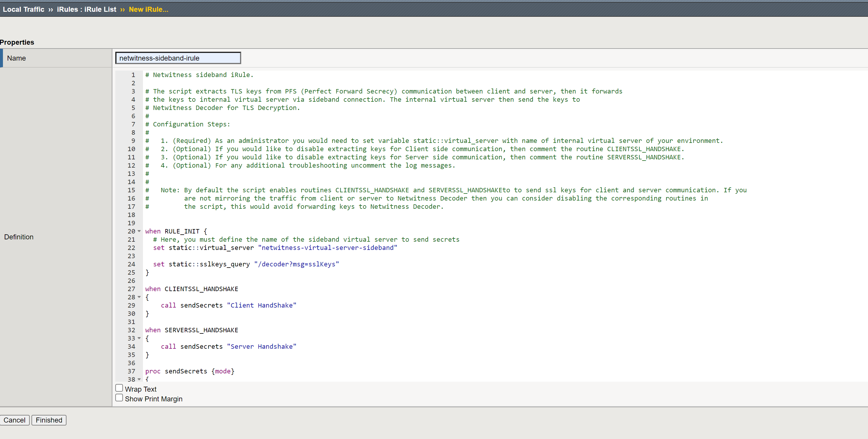Click the New iRule... breadcrumb

coord(148,9)
